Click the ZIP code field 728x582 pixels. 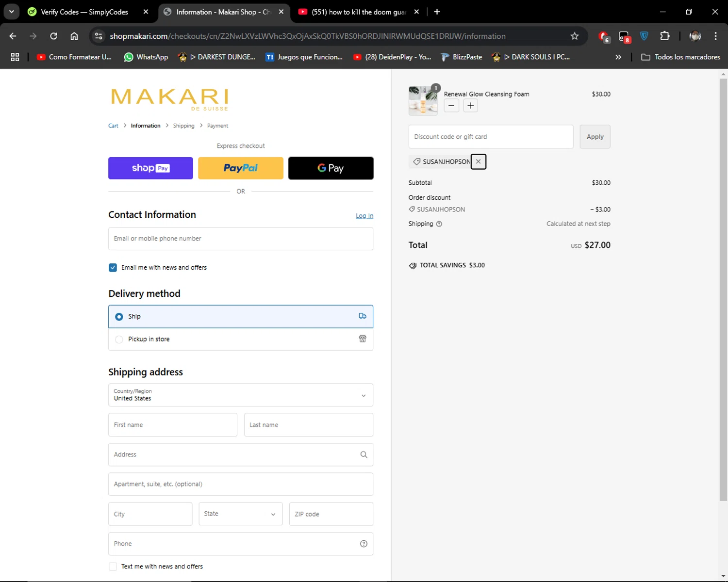pyautogui.click(x=331, y=514)
